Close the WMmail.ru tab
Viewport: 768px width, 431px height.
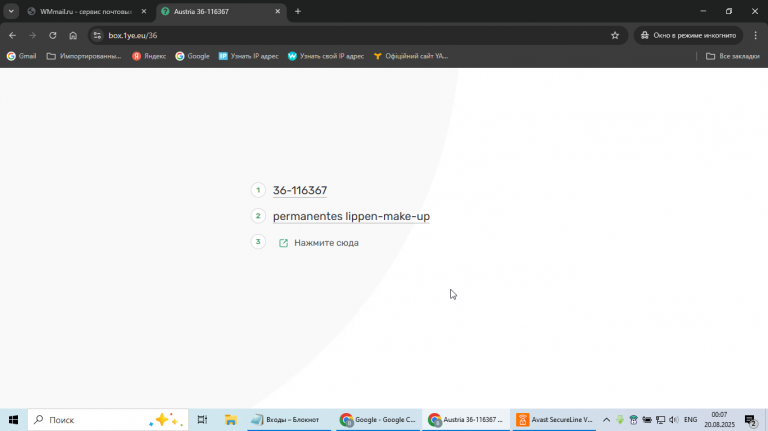144,11
